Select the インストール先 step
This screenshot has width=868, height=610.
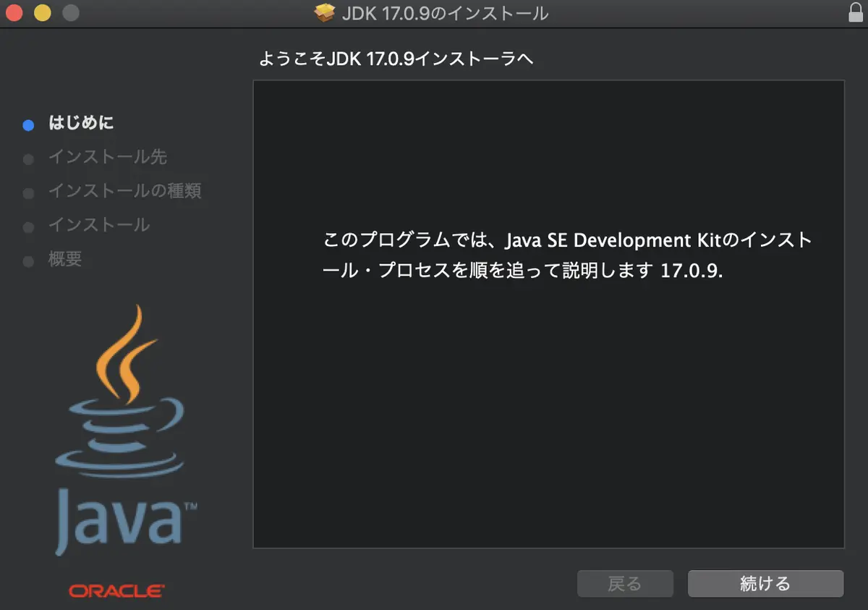[108, 157]
